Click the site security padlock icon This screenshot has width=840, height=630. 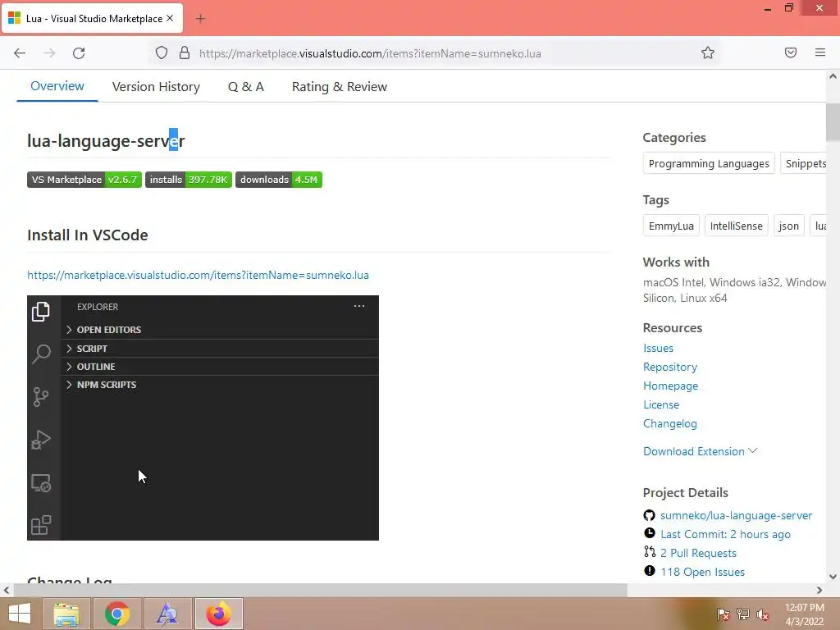tap(185, 52)
